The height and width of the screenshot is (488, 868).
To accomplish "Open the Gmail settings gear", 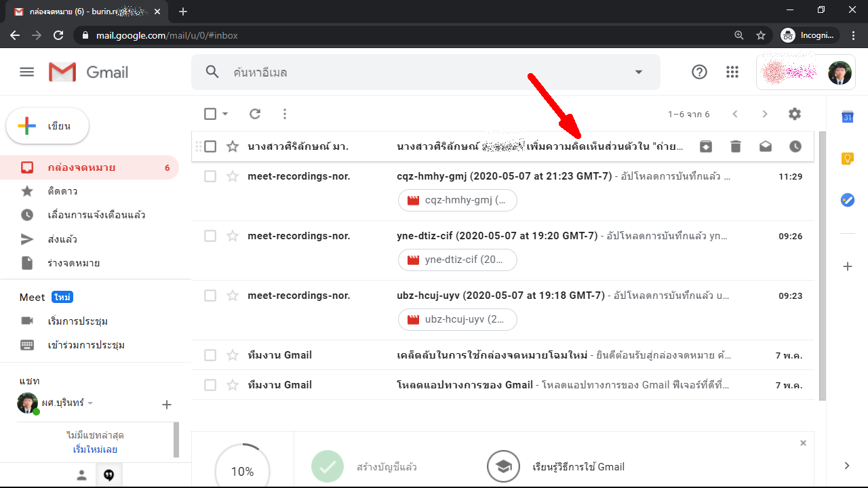I will point(795,114).
